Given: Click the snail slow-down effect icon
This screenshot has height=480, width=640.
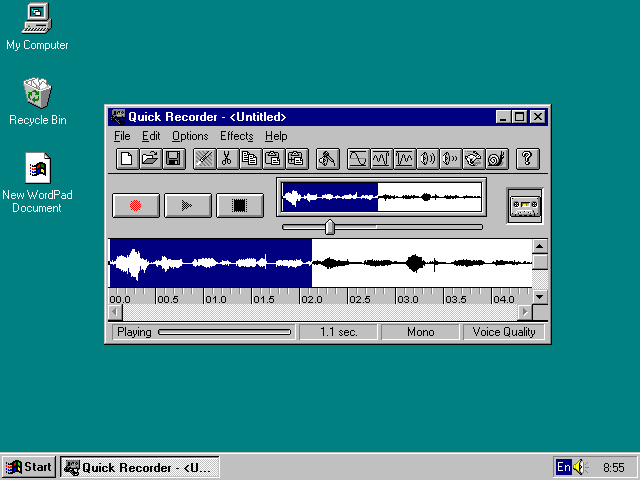Looking at the screenshot, I should (497, 158).
